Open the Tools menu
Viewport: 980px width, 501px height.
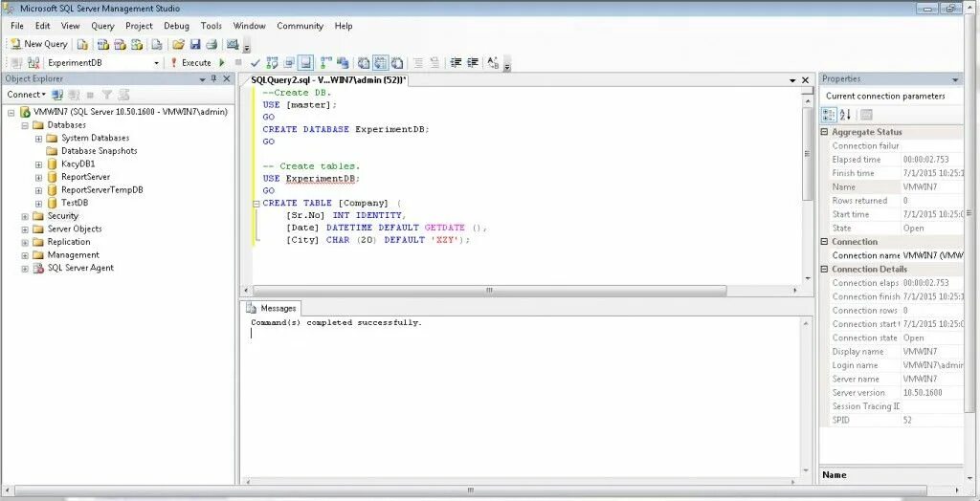(x=212, y=26)
